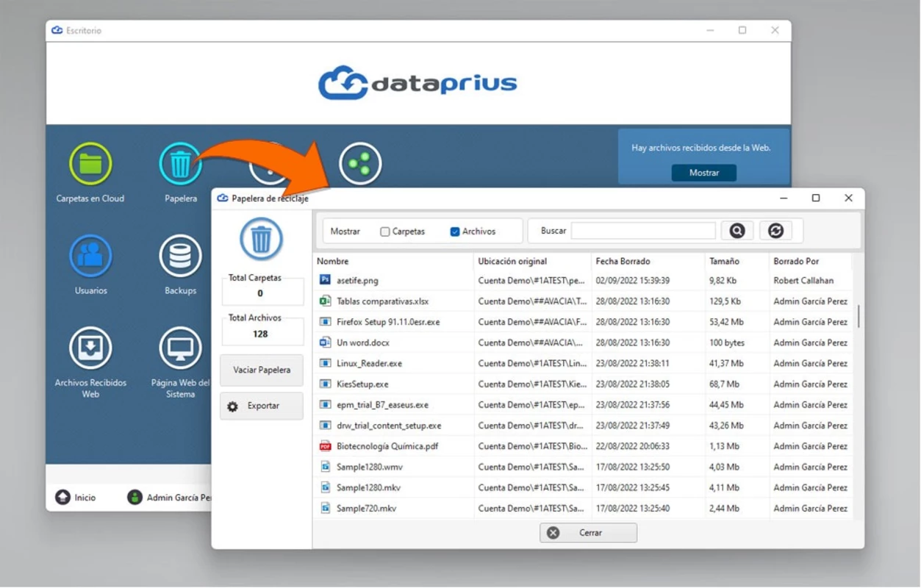921x588 pixels.
Task: Click the green share-nodes icon in Escritorio
Action: [x=360, y=163]
